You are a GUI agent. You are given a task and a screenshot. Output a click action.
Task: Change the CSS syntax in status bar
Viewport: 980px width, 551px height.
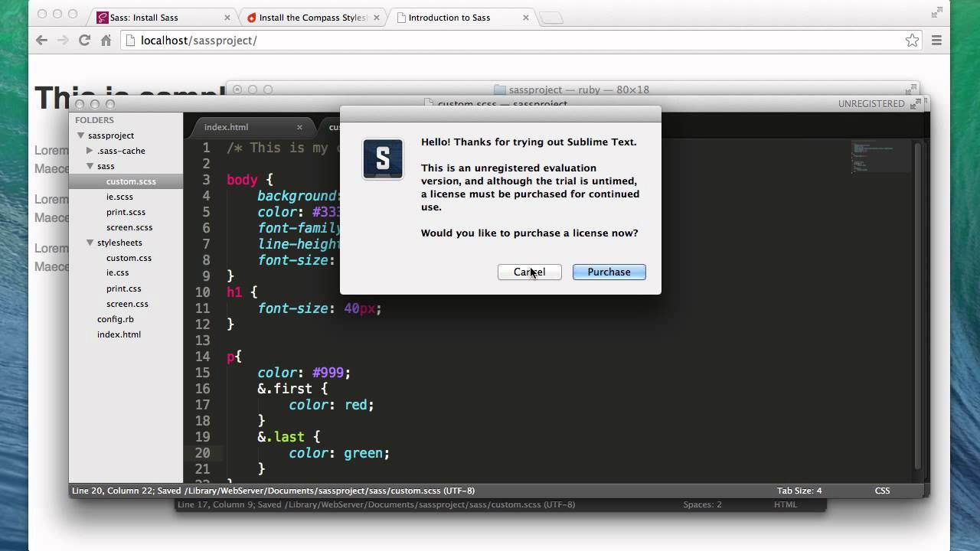click(x=882, y=491)
